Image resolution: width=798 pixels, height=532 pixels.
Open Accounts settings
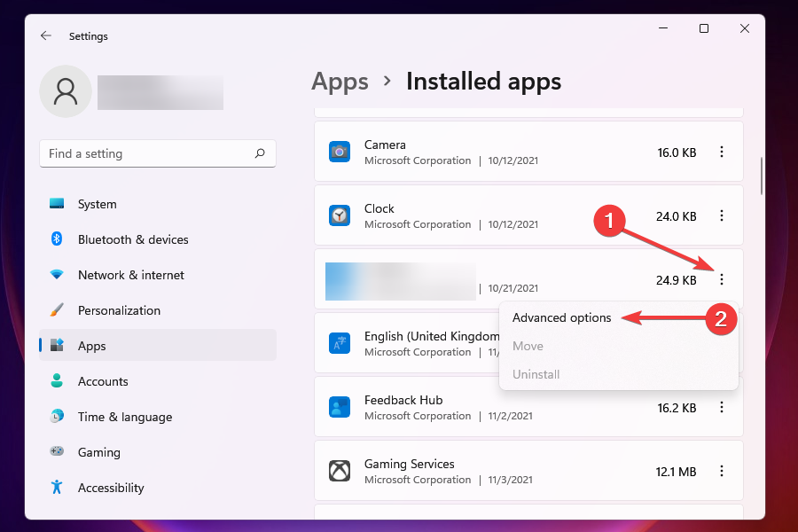click(x=103, y=381)
